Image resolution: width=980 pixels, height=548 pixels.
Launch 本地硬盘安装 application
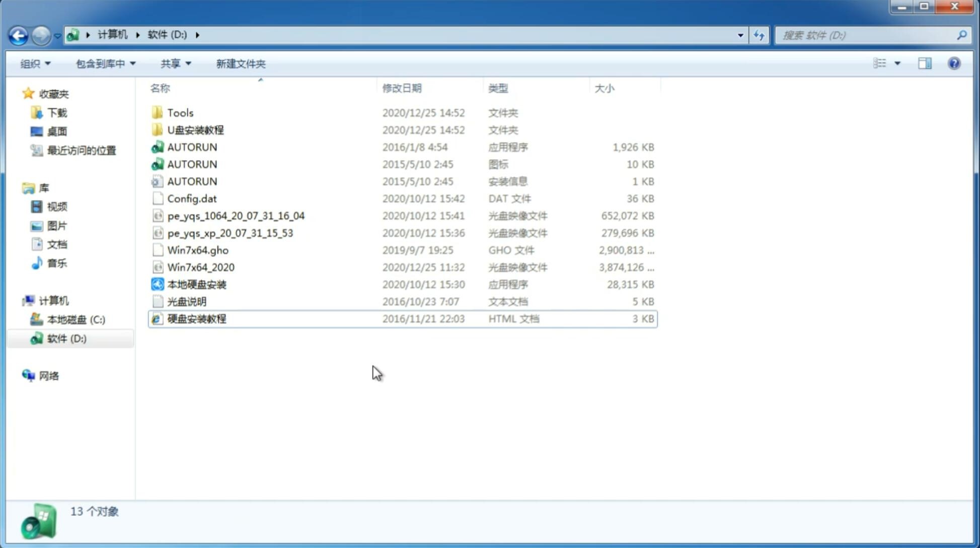(196, 284)
